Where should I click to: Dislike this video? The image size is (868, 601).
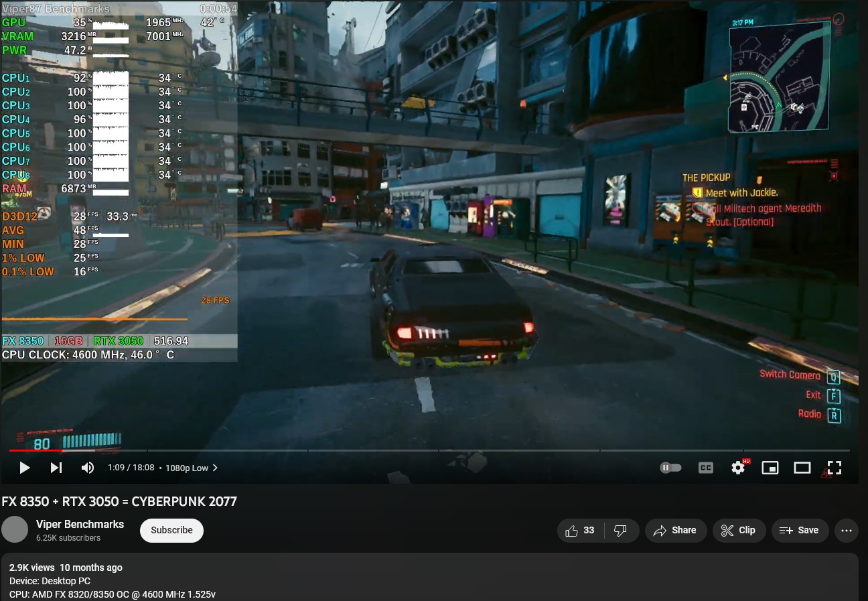click(622, 530)
